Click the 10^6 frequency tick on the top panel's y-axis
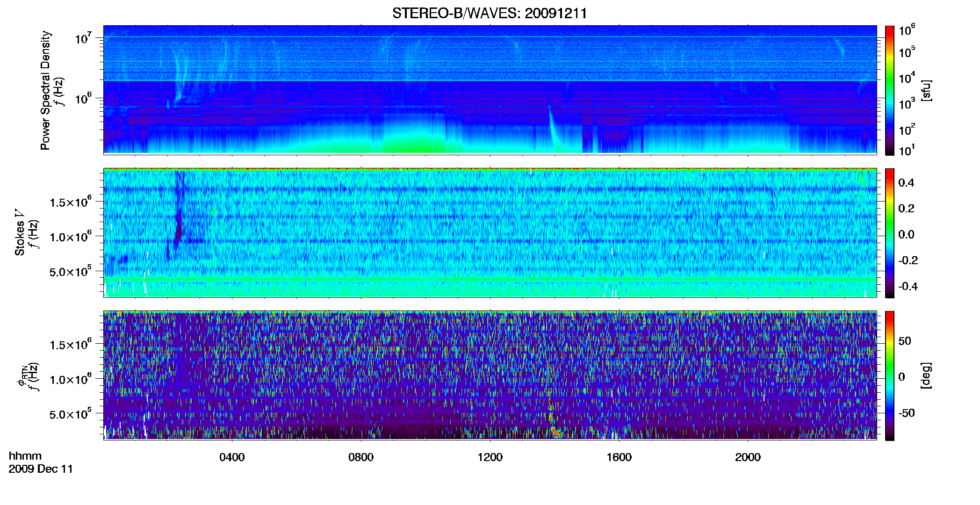The width and height of the screenshot is (980, 505). click(83, 99)
